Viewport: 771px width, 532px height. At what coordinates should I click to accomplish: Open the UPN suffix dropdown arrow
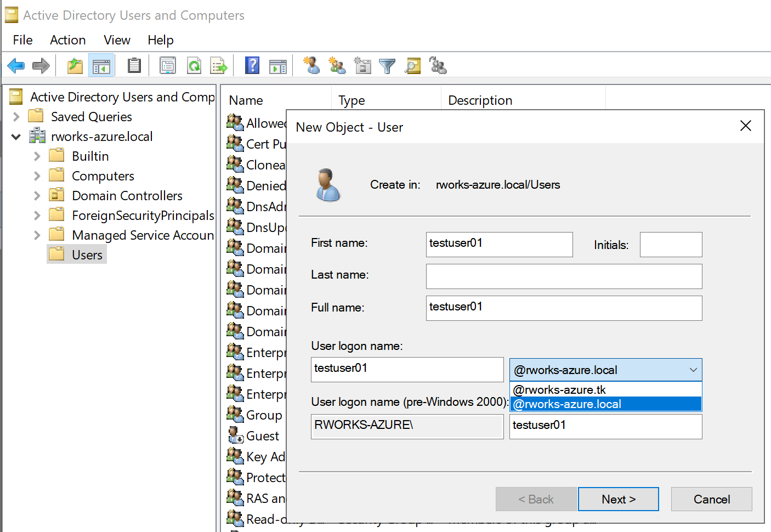tap(693, 370)
